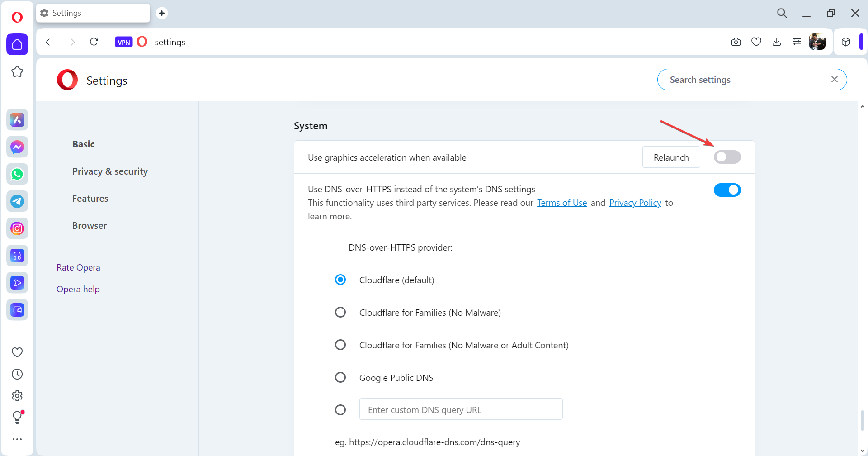
Task: Open the History clock in the sidebar
Action: 17,374
